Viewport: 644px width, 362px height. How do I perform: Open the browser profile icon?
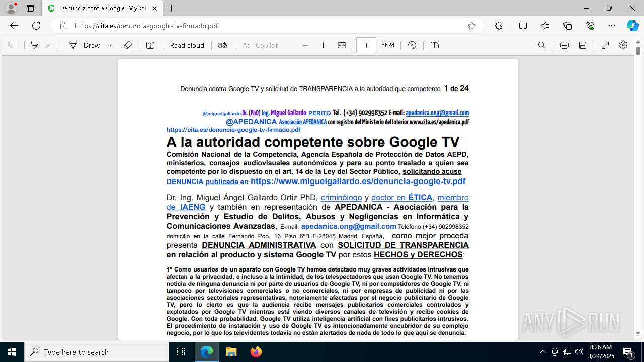tap(11, 8)
